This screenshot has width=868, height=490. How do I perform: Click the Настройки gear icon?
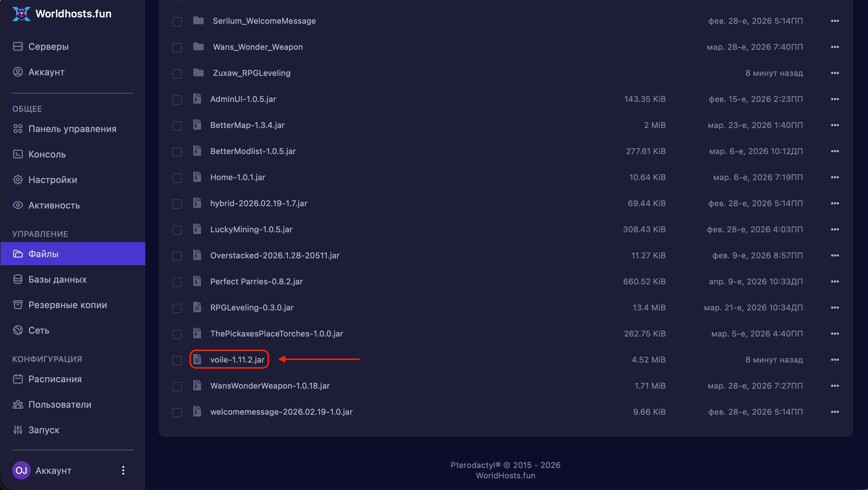18,180
